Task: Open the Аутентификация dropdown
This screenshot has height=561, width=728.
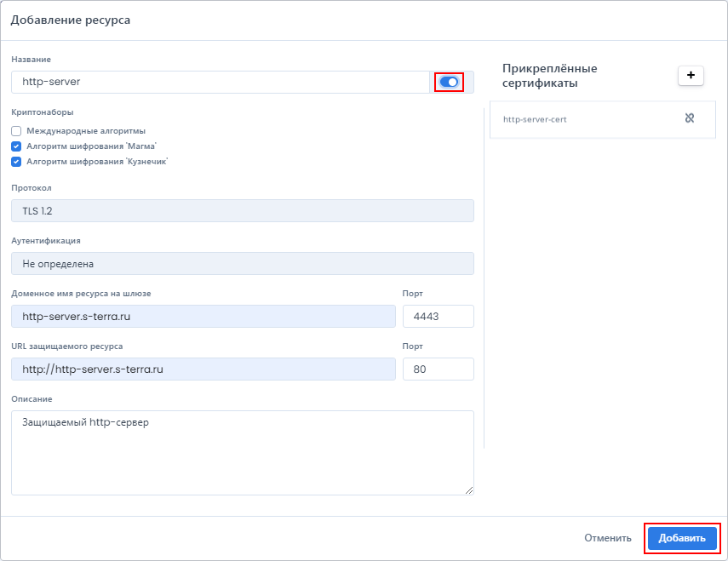Action: 243,264
